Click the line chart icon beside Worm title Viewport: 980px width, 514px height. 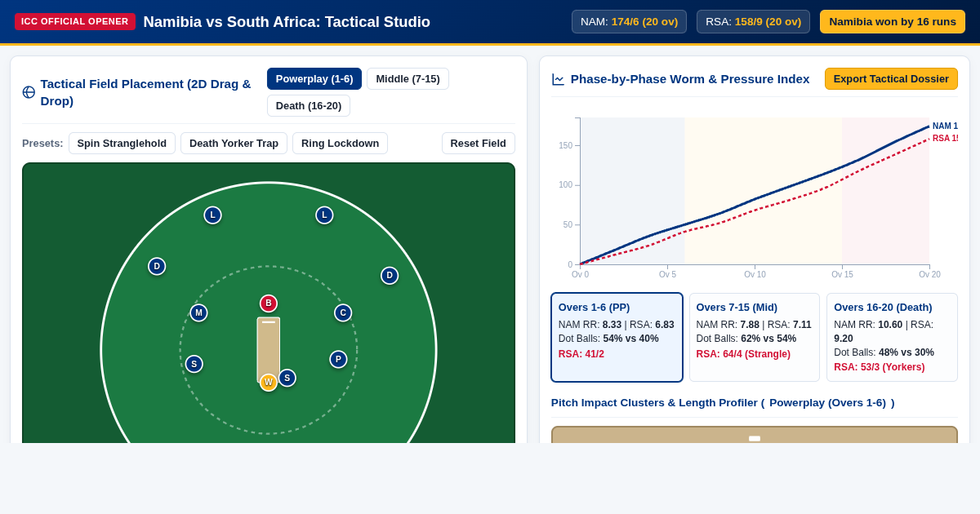[558, 79]
